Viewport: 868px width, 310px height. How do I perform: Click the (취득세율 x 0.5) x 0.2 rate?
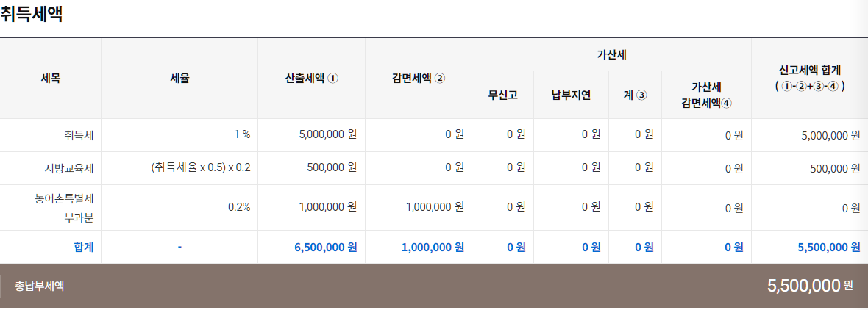(x=200, y=167)
